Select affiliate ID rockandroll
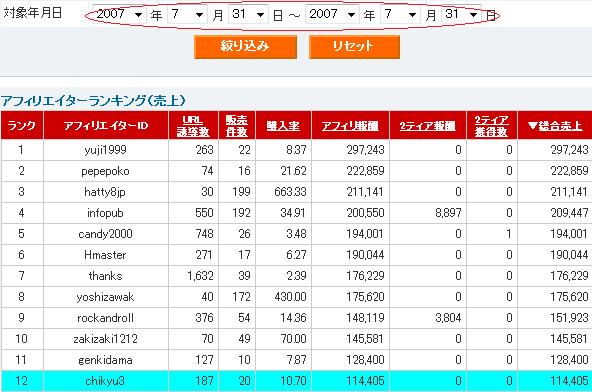This screenshot has height=392, width=592. 105,318
